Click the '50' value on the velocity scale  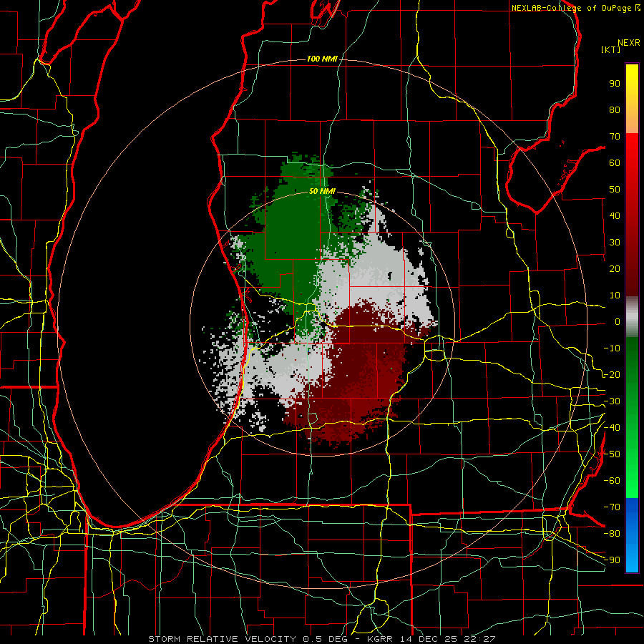point(615,190)
